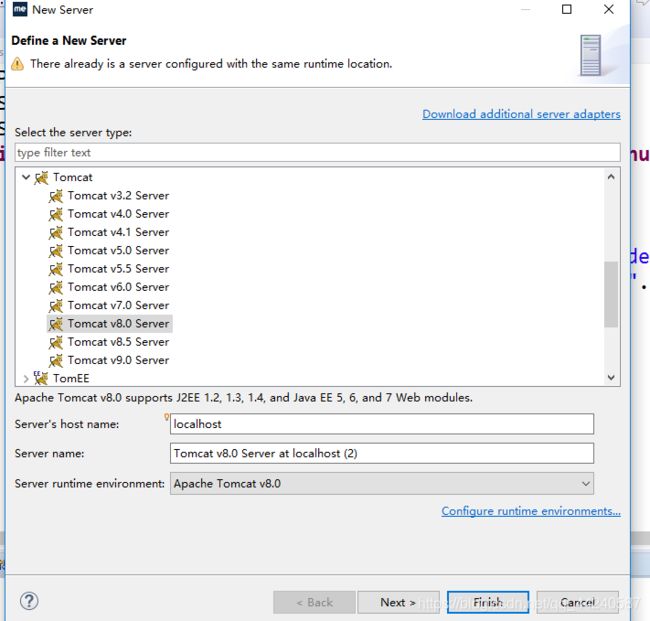Click the host name content assist bulb
The height and width of the screenshot is (621, 650).
click(166, 417)
